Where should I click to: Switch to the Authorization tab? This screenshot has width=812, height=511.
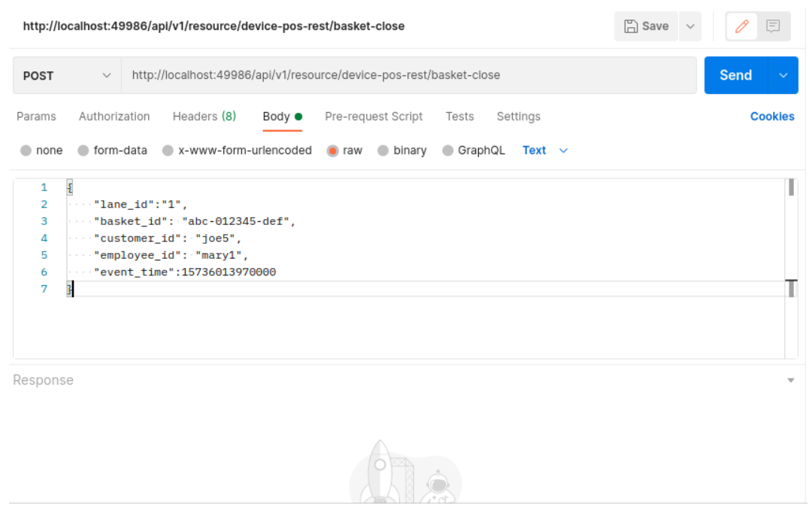click(x=114, y=117)
